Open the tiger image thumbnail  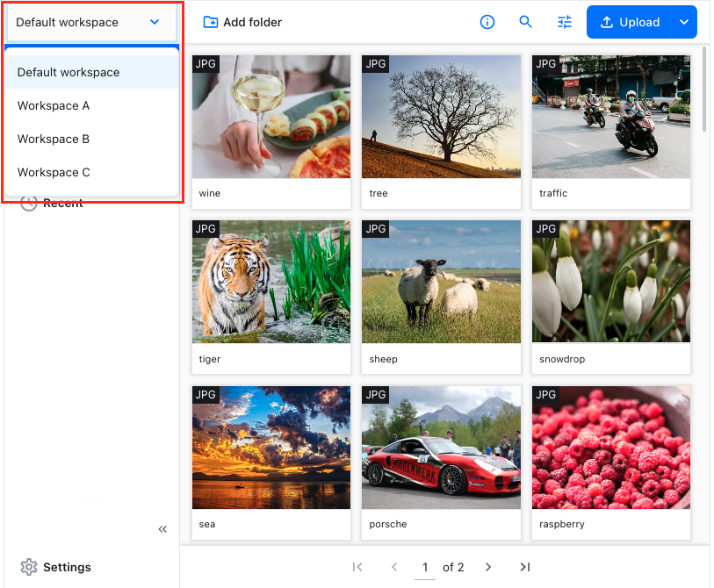click(271, 282)
